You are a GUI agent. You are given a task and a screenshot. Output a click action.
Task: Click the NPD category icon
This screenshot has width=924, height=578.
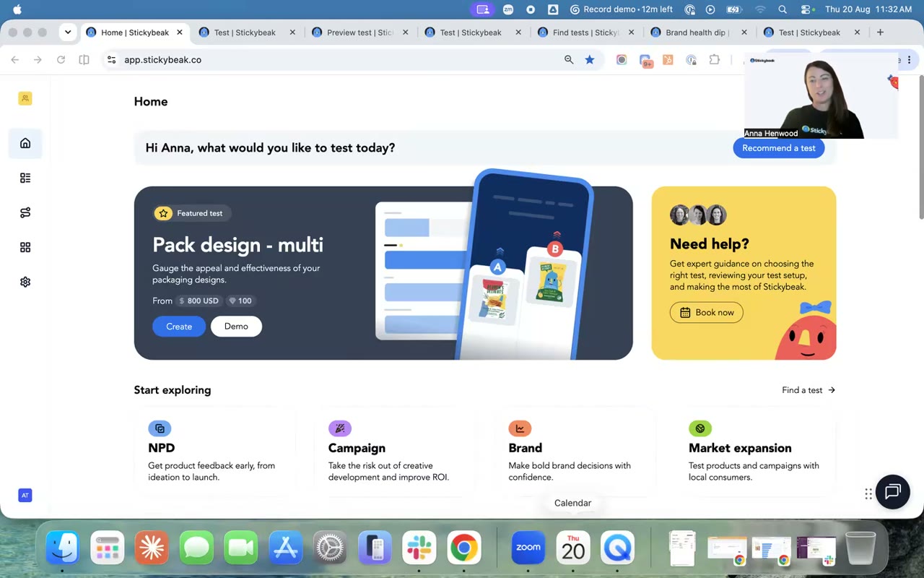click(x=160, y=428)
